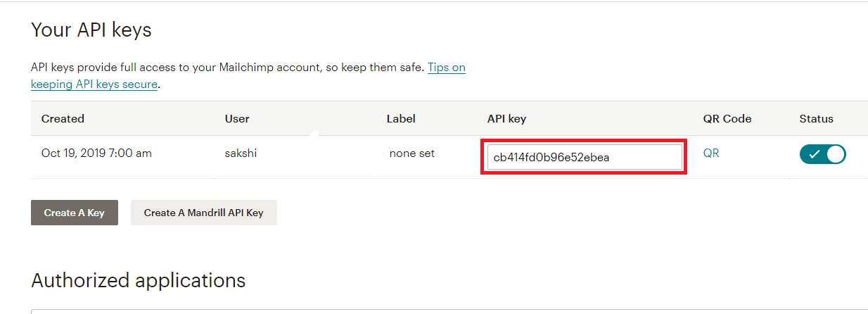Image resolution: width=868 pixels, height=314 pixels.
Task: Click the Your API keys heading
Action: [x=91, y=30]
